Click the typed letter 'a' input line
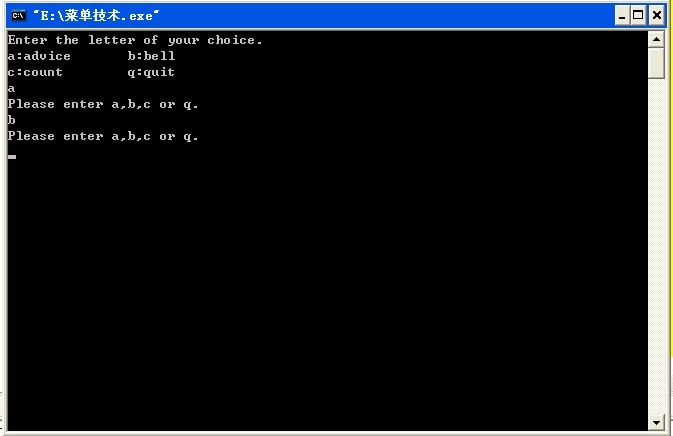673x436 pixels. [12, 89]
